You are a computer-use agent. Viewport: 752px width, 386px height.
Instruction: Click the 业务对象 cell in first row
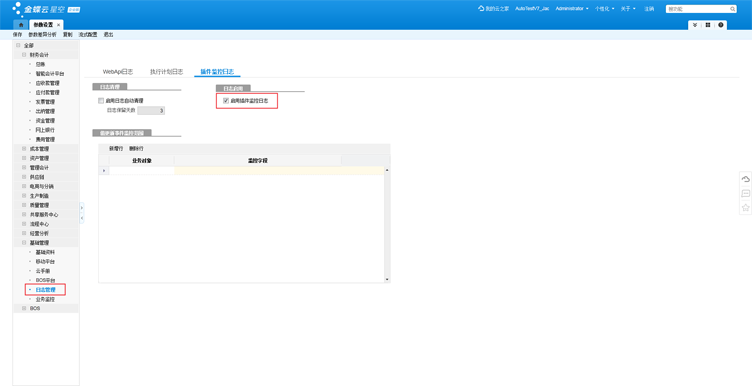pyautogui.click(x=142, y=171)
